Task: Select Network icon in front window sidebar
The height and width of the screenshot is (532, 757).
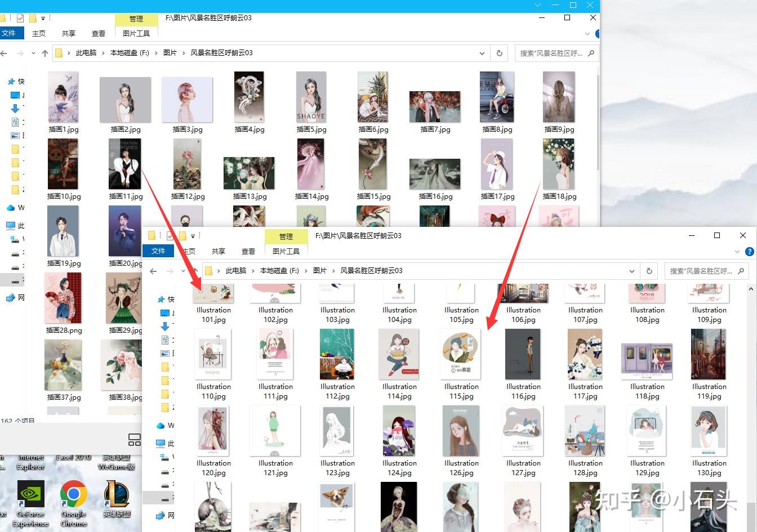Action: [161, 516]
